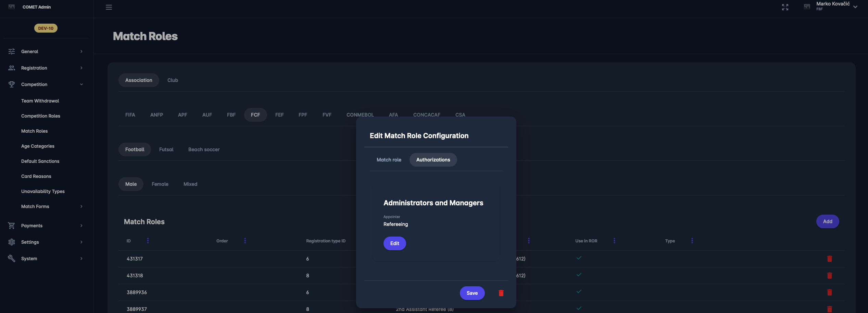The height and width of the screenshot is (313, 868).
Task: Expand Match Forms submenu
Action: [x=51, y=206]
